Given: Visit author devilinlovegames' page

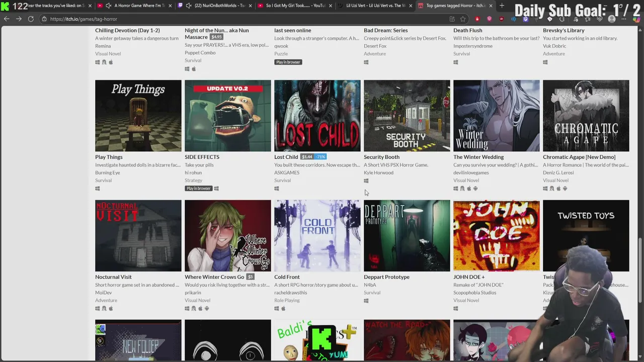Looking at the screenshot, I should click(471, 172).
